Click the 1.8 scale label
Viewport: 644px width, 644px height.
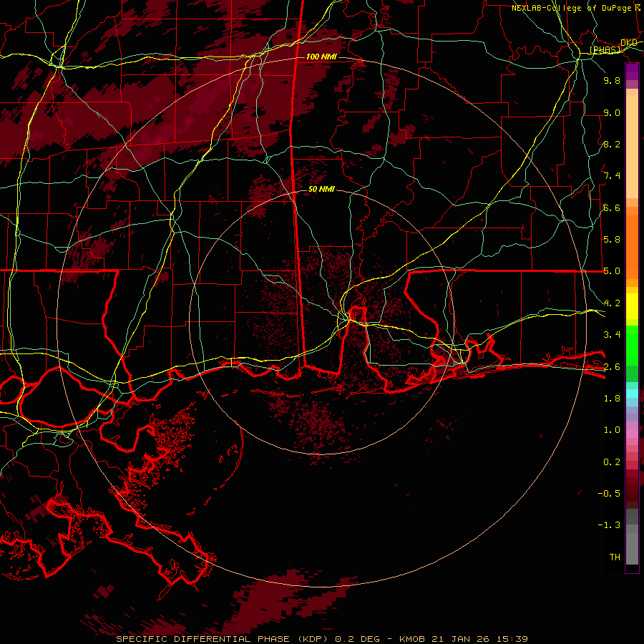[612, 399]
